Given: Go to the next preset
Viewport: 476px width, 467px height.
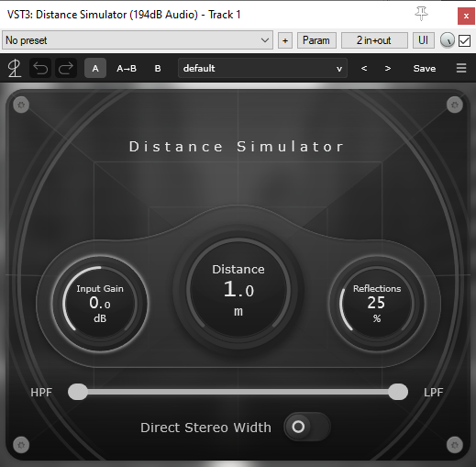Looking at the screenshot, I should point(388,68).
